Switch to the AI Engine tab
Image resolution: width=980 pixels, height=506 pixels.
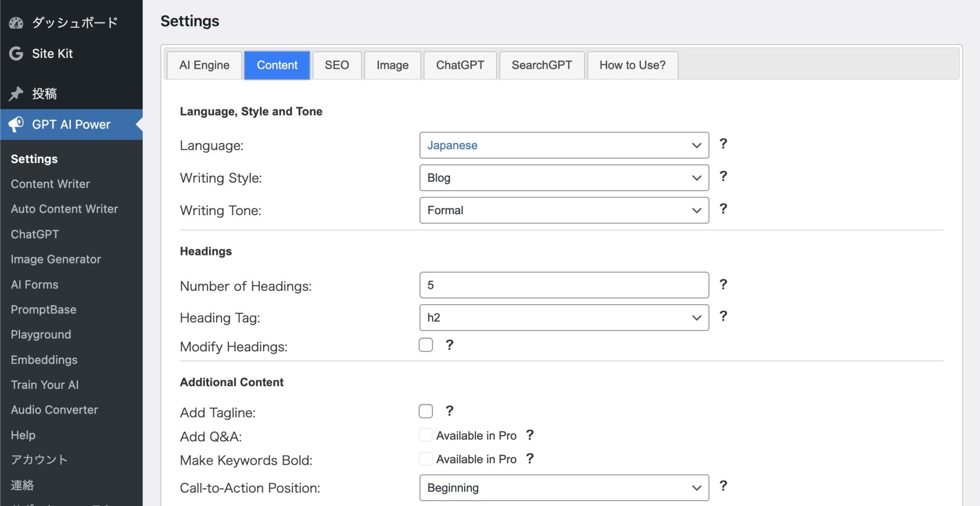coord(204,65)
